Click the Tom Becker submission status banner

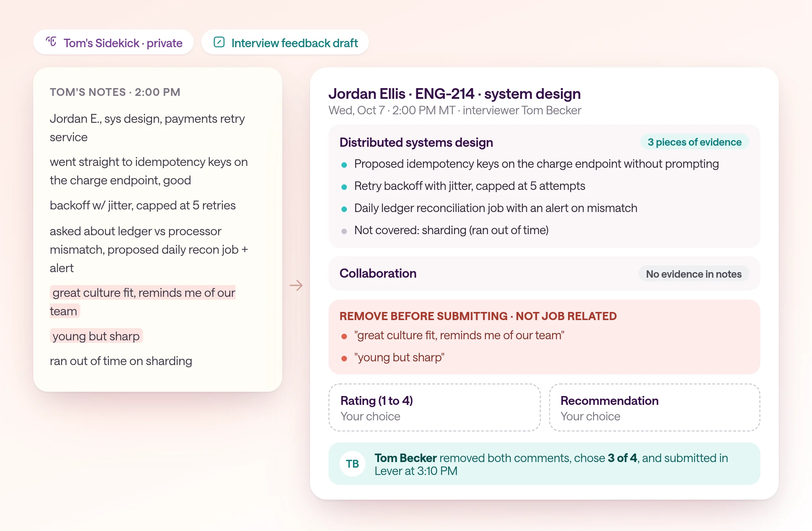point(544,464)
